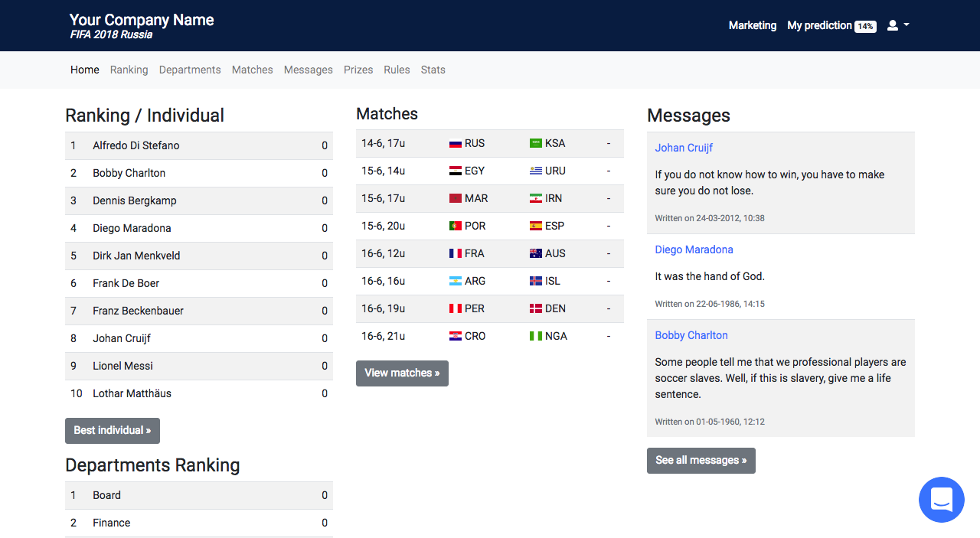
Task: Click the Nigeria flag next to NGA
Action: coord(536,337)
